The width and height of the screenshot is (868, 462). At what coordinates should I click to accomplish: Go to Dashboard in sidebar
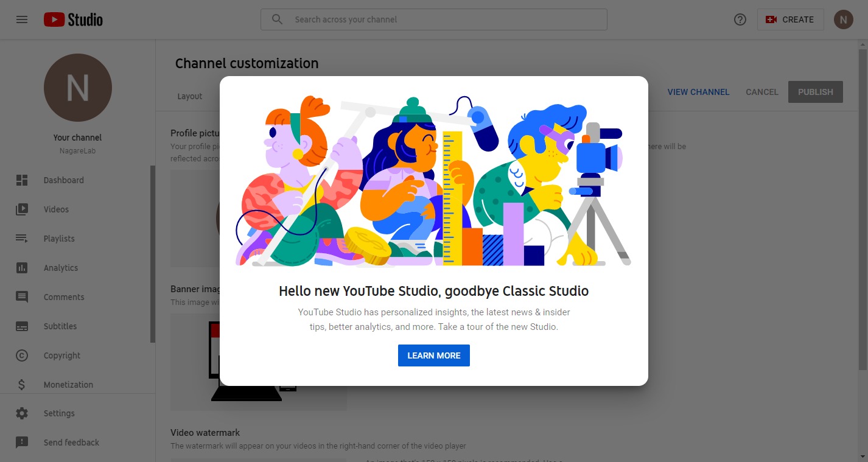pyautogui.click(x=63, y=180)
